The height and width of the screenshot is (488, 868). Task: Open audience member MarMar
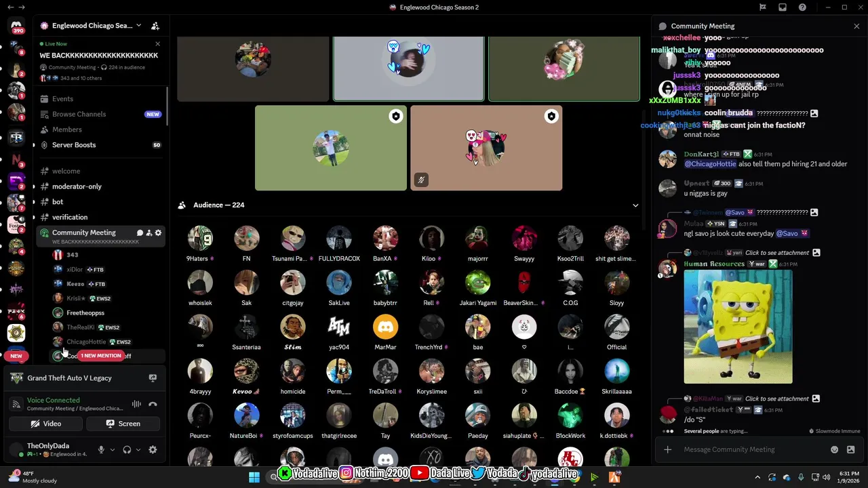(385, 332)
